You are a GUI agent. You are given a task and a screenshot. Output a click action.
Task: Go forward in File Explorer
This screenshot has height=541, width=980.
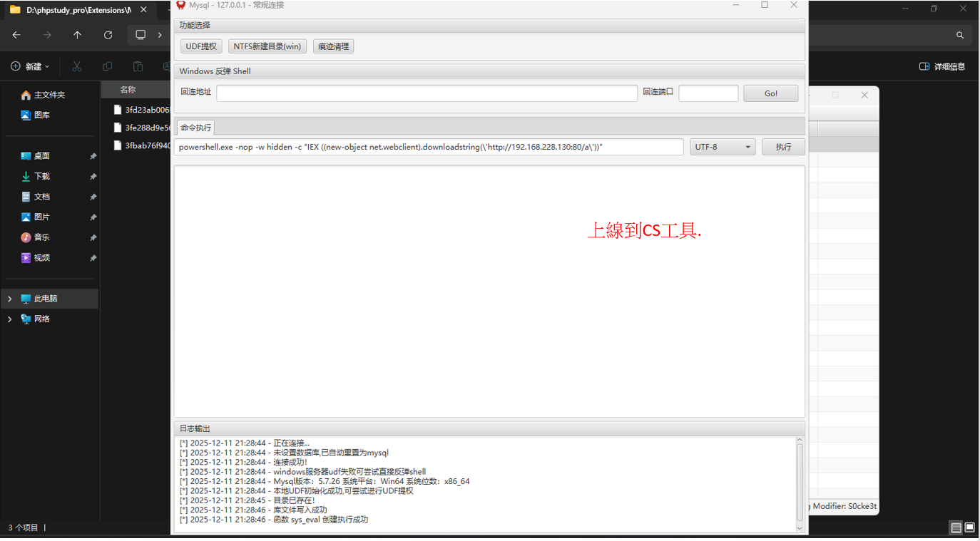(x=47, y=35)
